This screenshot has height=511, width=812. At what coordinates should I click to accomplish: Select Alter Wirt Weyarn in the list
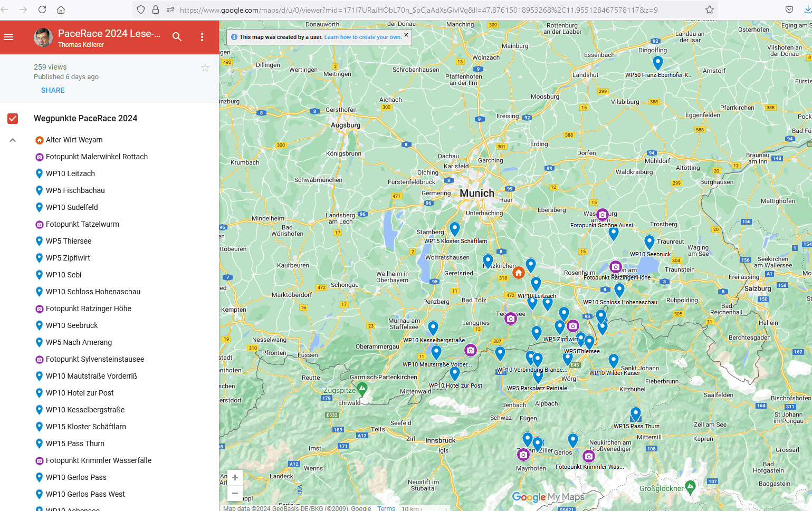click(x=74, y=140)
